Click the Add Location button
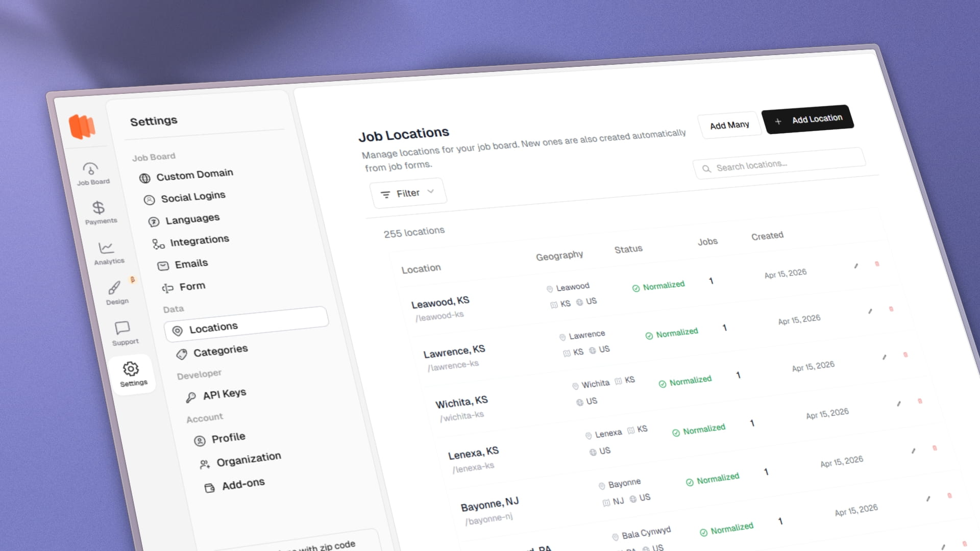The width and height of the screenshot is (980, 551). point(808,120)
